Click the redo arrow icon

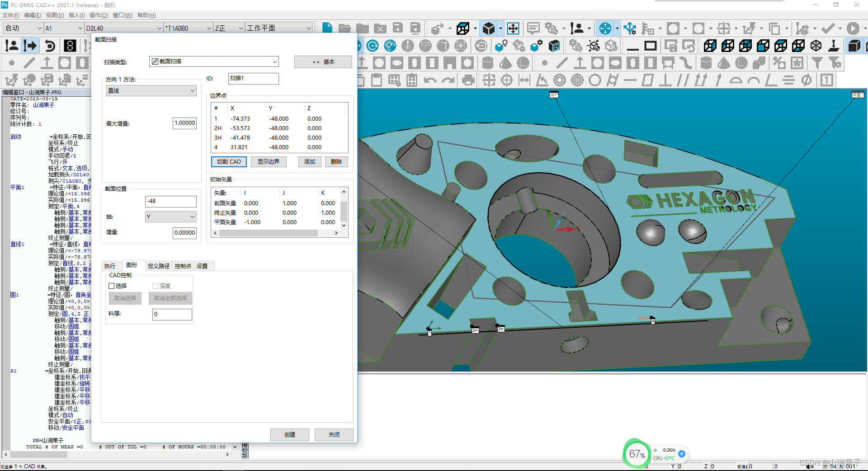[448, 80]
